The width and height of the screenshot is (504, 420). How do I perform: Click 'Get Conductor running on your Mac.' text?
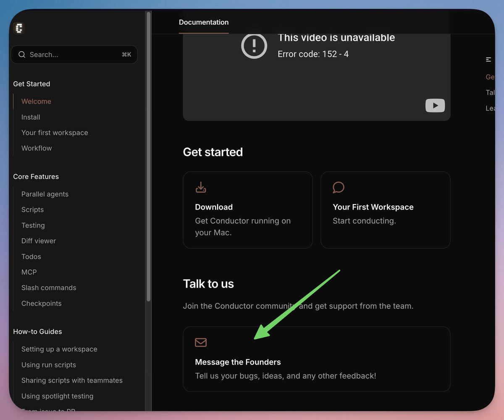click(x=243, y=227)
